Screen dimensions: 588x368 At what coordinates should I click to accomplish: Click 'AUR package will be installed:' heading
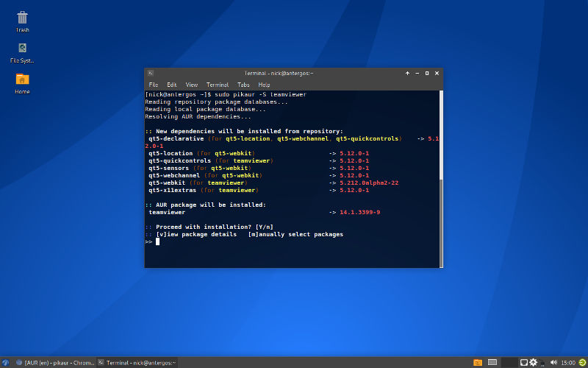click(211, 205)
